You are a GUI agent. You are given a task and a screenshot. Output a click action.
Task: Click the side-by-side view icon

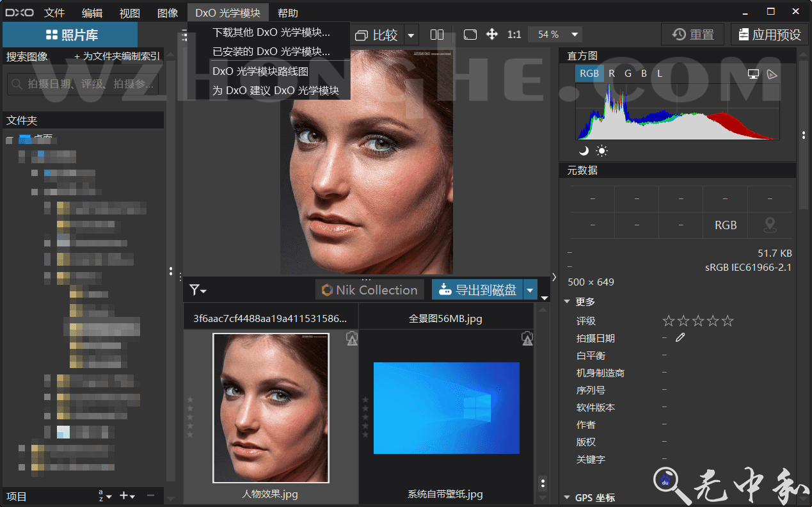tap(437, 35)
